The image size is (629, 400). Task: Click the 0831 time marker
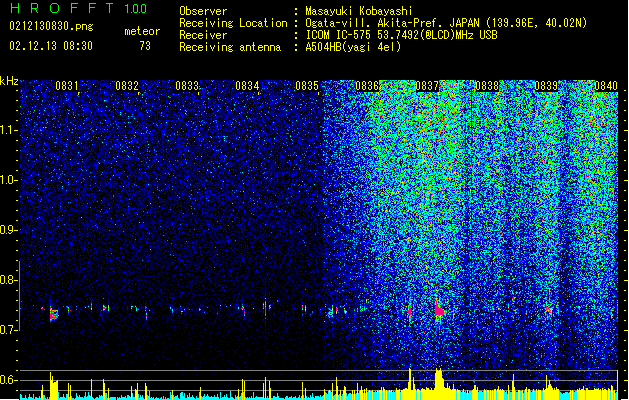coord(67,86)
